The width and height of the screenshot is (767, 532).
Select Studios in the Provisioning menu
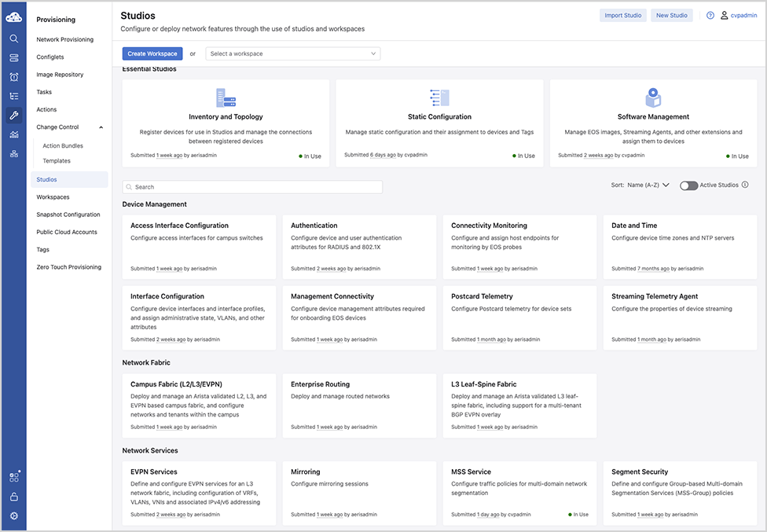[48, 178]
